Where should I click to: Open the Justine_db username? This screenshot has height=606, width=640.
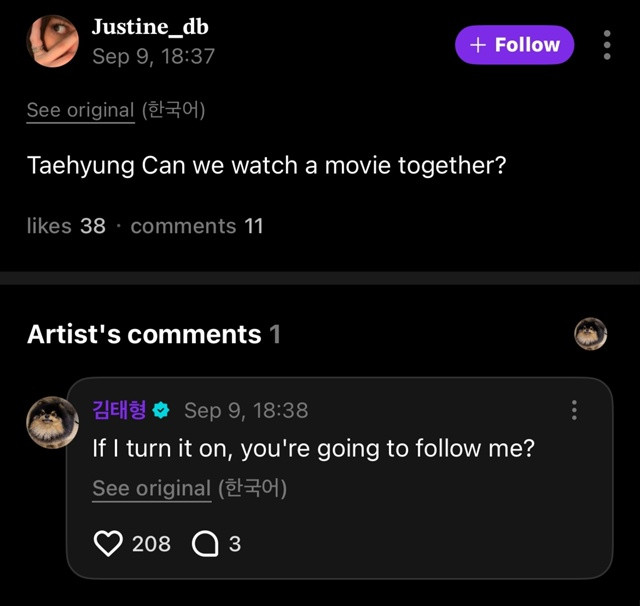(150, 27)
